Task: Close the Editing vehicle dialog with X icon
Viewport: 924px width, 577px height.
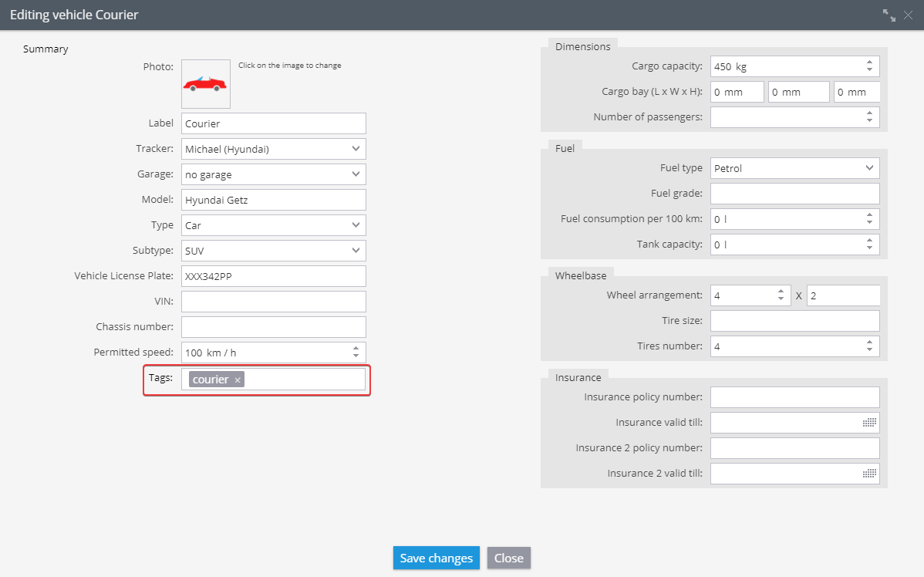Action: tap(908, 15)
